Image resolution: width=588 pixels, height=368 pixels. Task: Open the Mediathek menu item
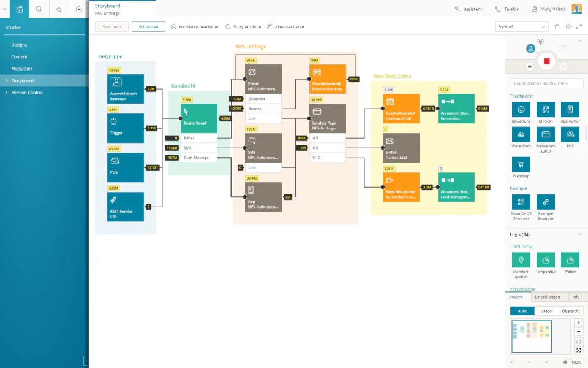click(22, 69)
